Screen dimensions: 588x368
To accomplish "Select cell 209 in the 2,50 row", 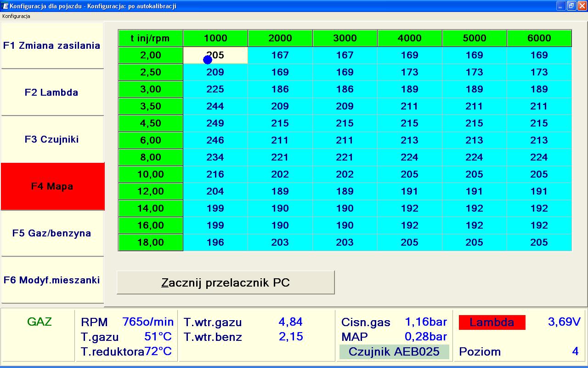I will coord(215,72).
